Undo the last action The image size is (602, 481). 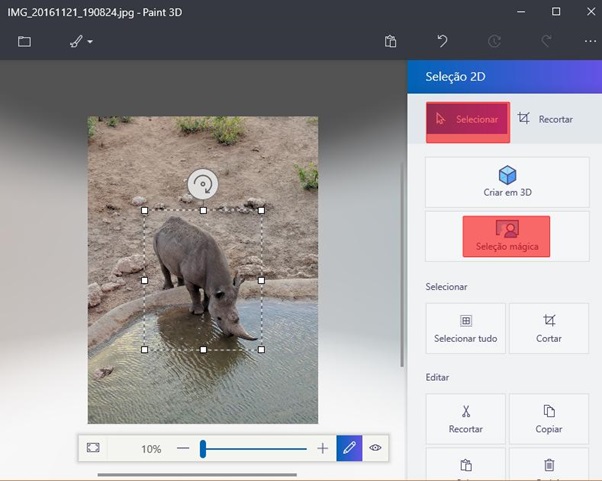[x=442, y=41]
